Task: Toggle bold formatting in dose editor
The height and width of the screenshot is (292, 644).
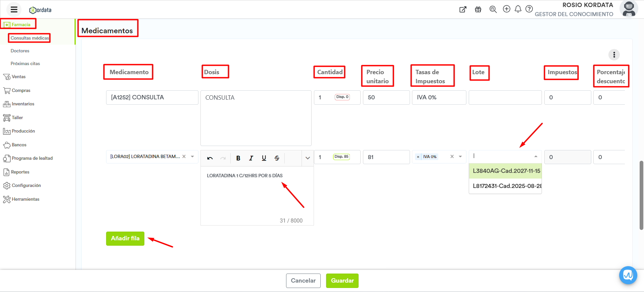Action: pos(238,158)
